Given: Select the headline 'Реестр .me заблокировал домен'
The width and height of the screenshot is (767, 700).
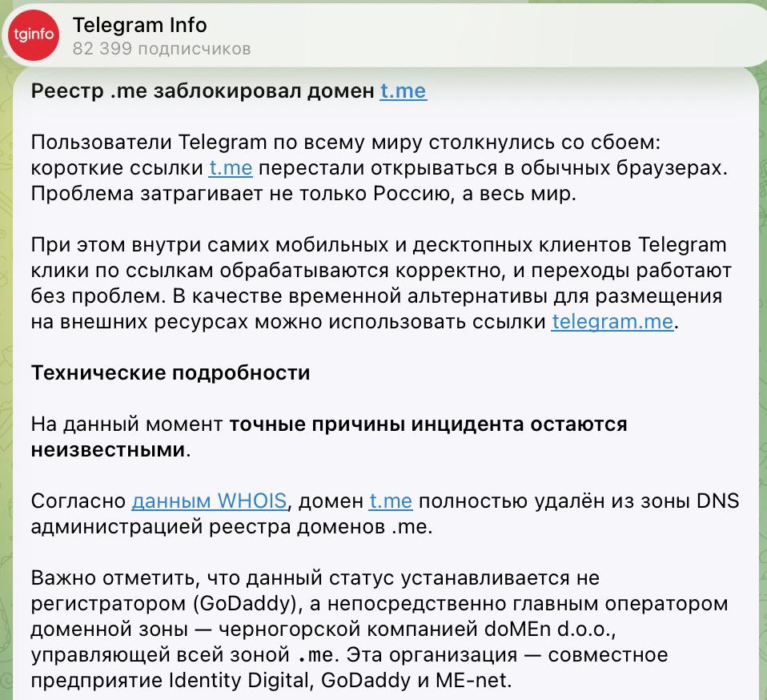Looking at the screenshot, I should [x=203, y=91].
